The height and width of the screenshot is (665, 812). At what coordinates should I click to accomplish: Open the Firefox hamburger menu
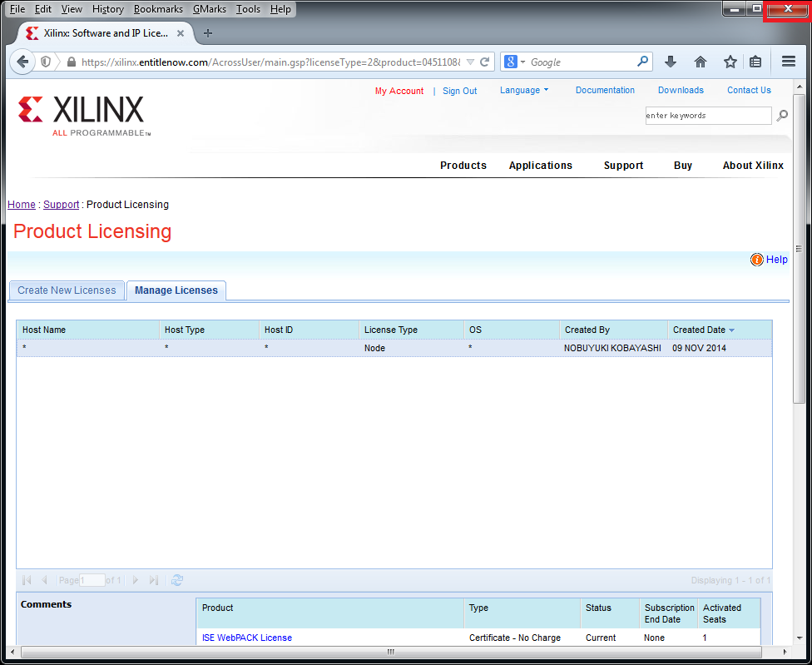click(789, 62)
